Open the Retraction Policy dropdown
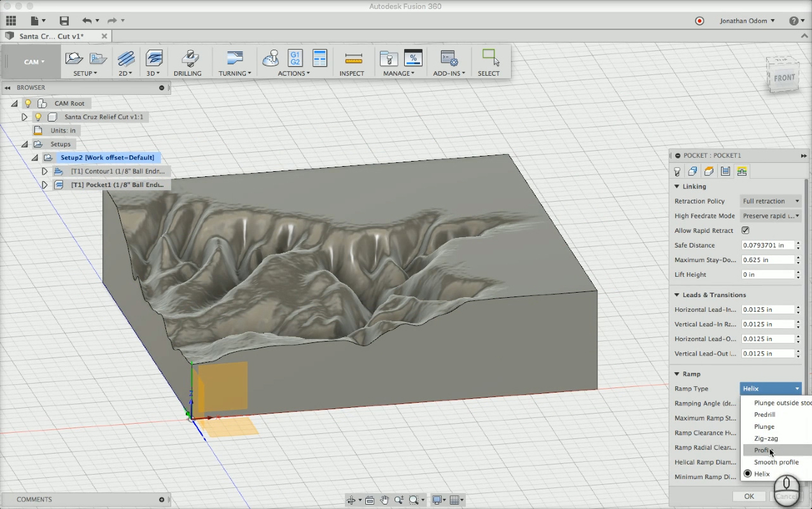 click(x=770, y=201)
